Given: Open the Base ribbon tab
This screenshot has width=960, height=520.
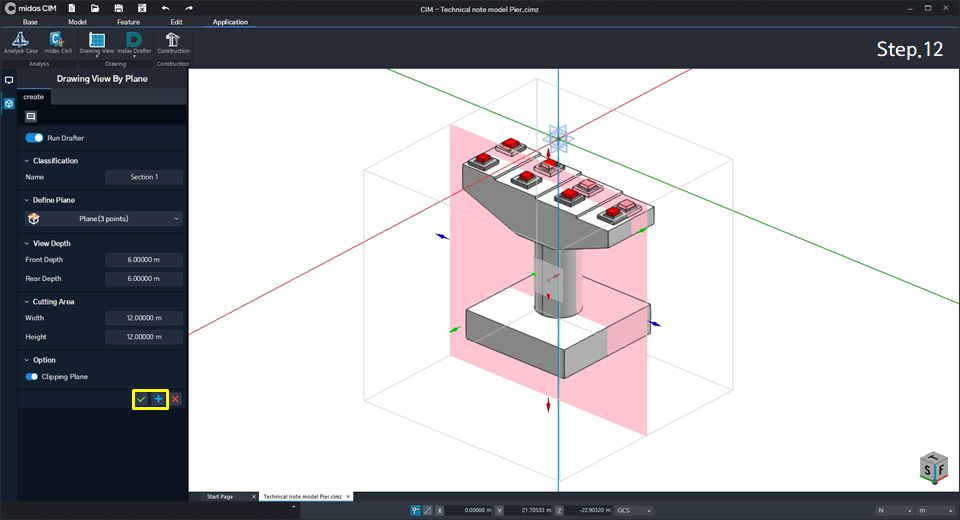Looking at the screenshot, I should click(x=30, y=22).
